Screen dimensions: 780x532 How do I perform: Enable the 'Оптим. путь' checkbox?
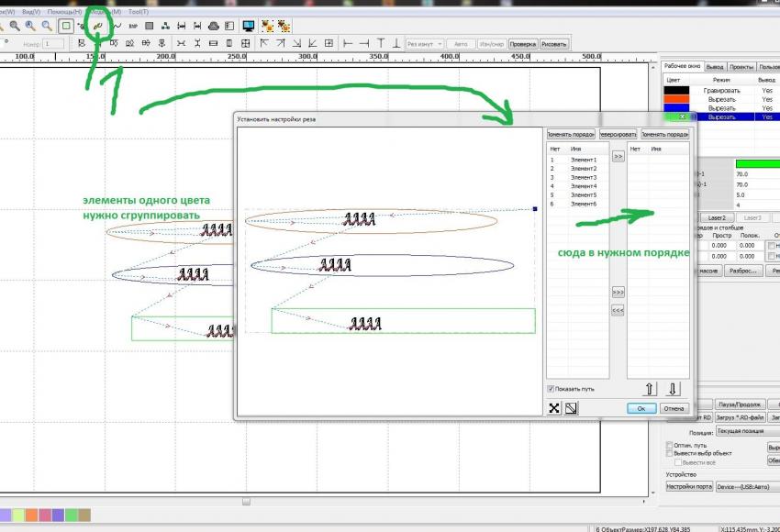[669, 446]
